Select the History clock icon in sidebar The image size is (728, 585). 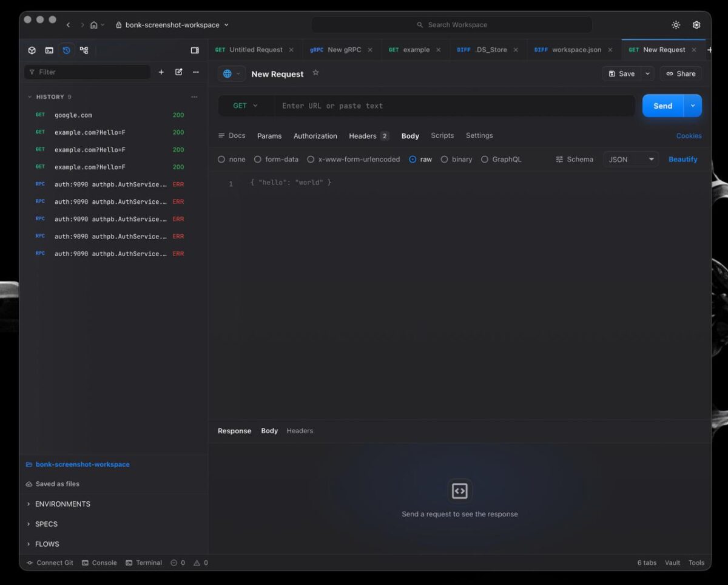click(67, 50)
